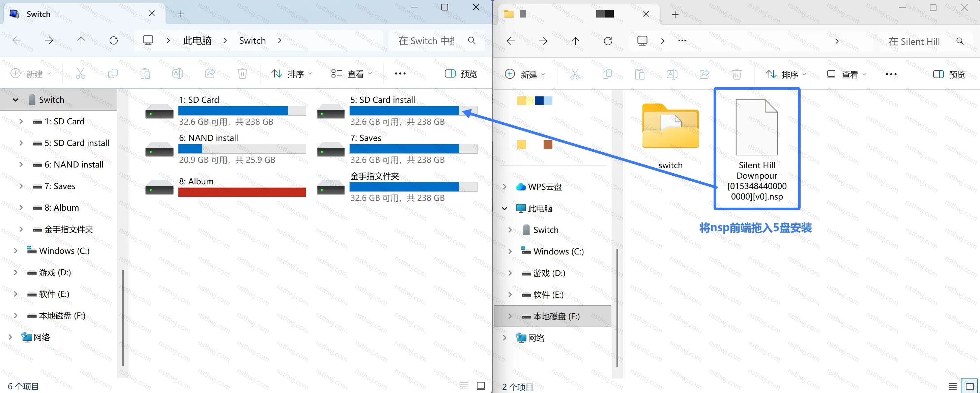Click the refresh icon in Switch window

113,40
